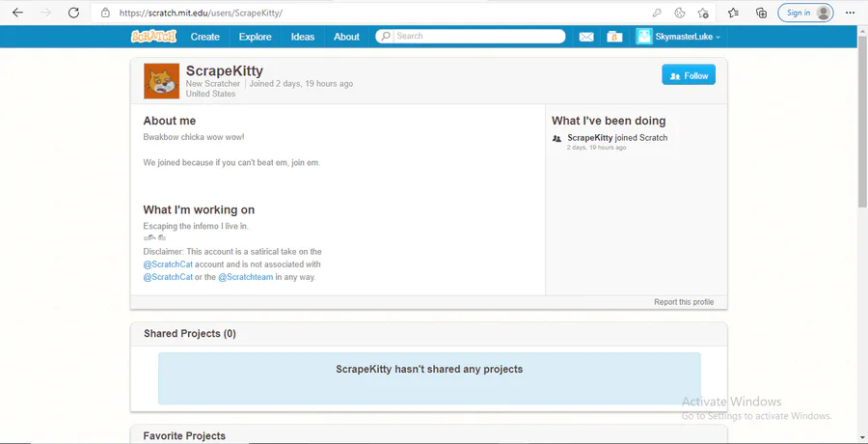
Task: Click the 'United States' location text
Action: click(x=210, y=94)
